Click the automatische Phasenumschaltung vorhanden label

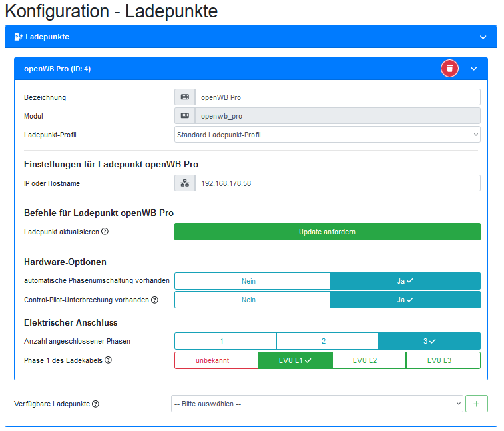(x=97, y=281)
